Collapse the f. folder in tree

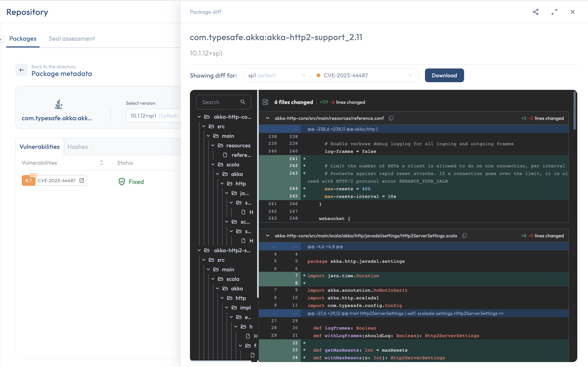tap(240, 346)
